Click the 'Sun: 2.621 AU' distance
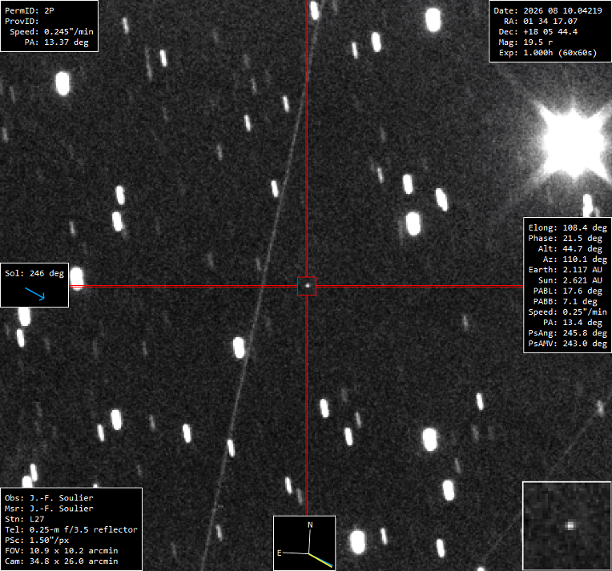The image size is (612, 571). tap(570, 280)
